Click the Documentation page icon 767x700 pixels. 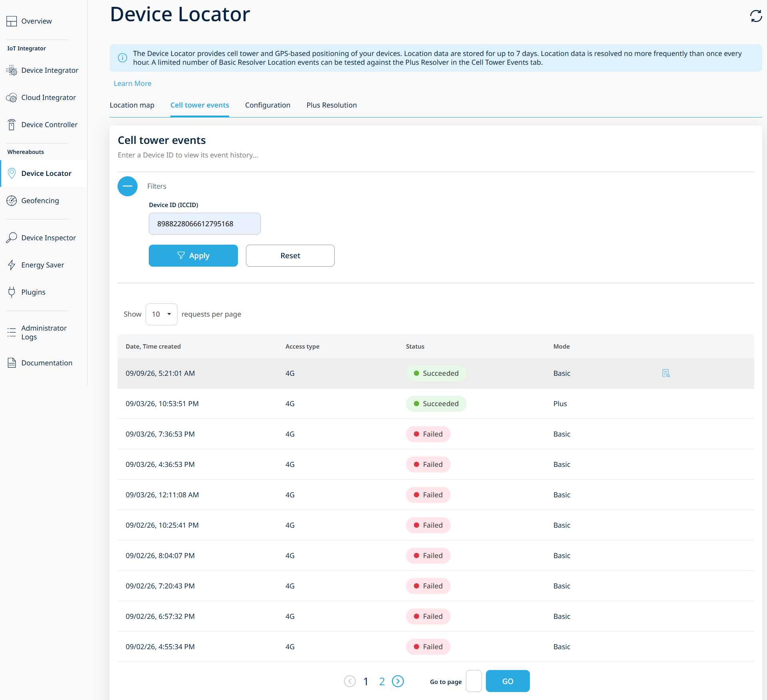[12, 363]
